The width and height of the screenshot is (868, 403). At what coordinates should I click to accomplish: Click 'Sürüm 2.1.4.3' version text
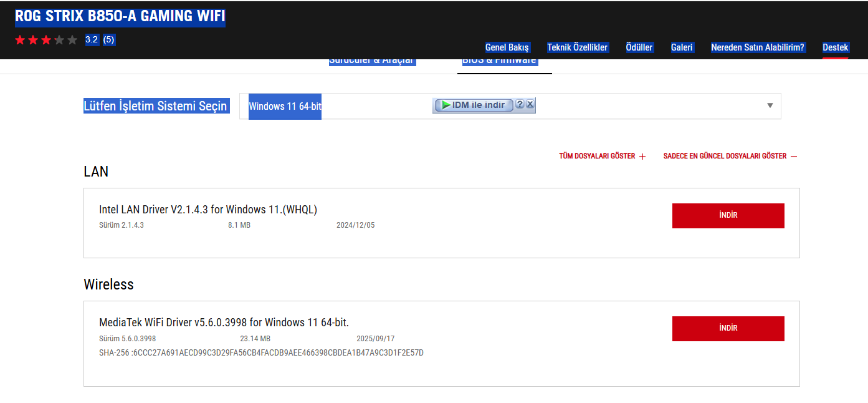[122, 225]
